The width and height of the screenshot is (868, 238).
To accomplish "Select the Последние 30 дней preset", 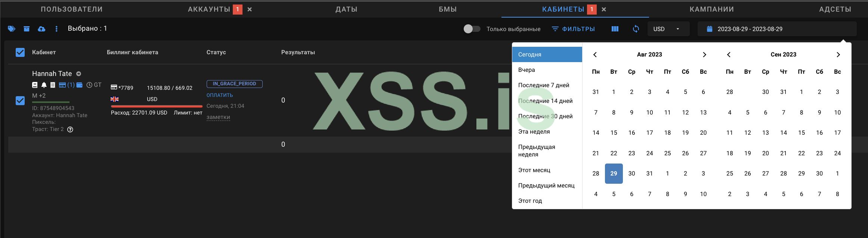I will 547,116.
